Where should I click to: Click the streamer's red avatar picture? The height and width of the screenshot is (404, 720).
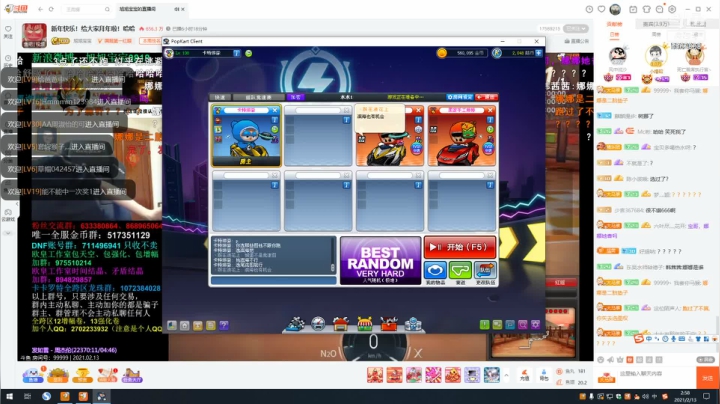tap(34, 35)
